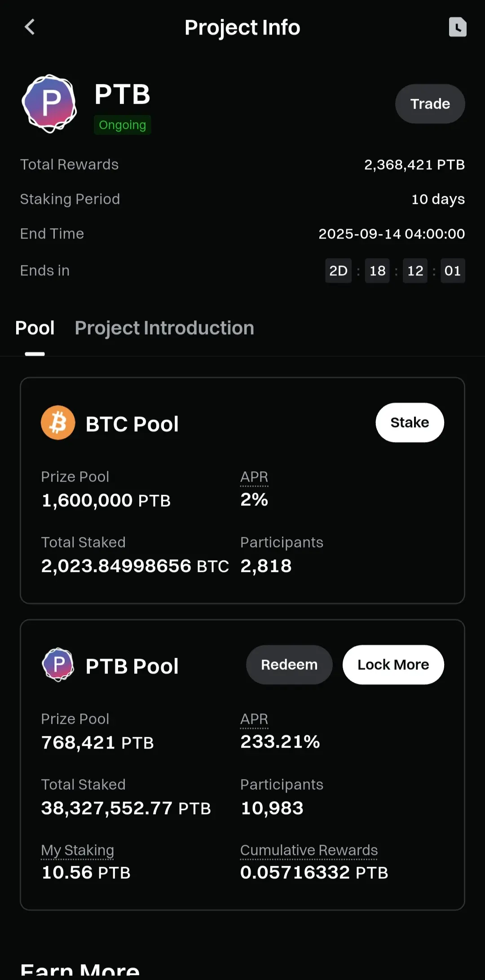Stake in the BTC Pool
The width and height of the screenshot is (485, 980).
[x=410, y=422]
